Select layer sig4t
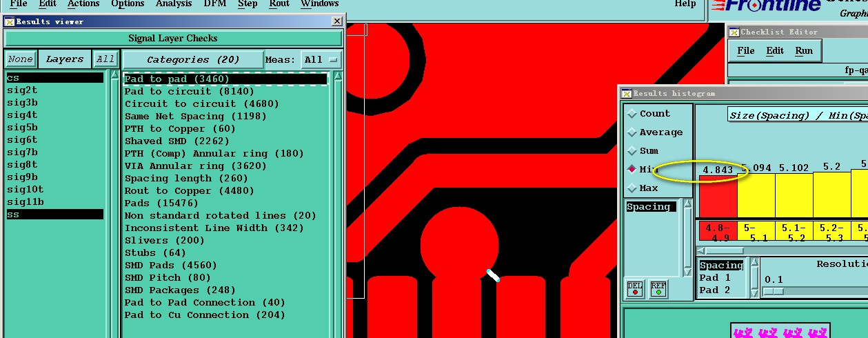This screenshot has width=868, height=338. click(54, 115)
